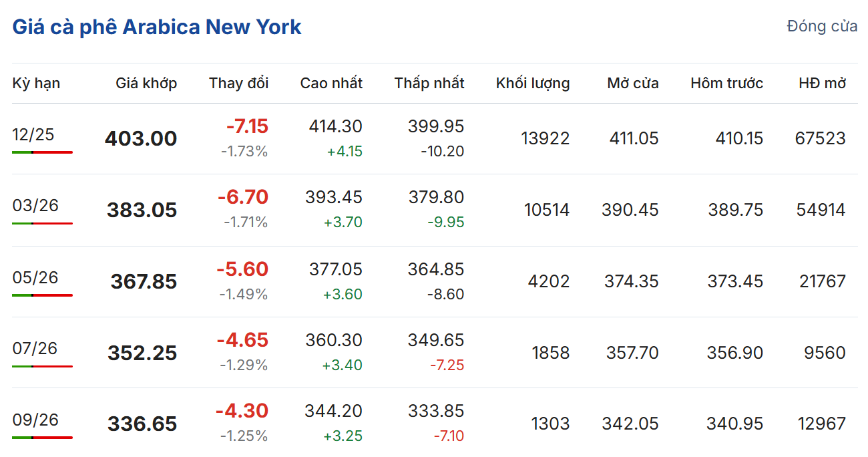
Task: Click the green-red range bar under 07/26
Action: (42, 366)
